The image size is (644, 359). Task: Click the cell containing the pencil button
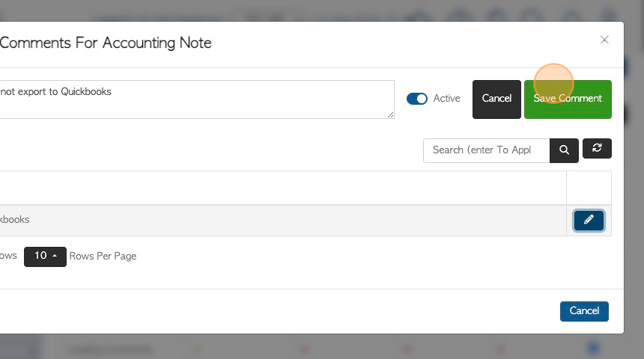point(589,221)
